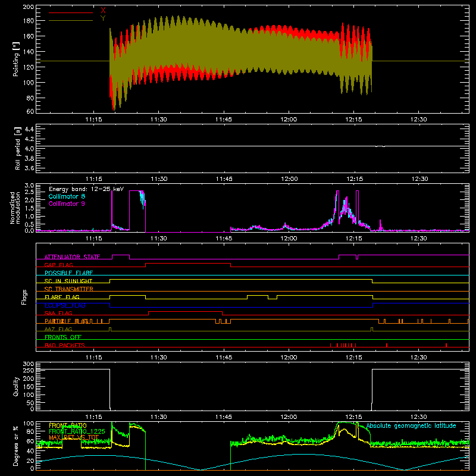Image resolution: width=476 pixels, height=476 pixels.
Task: Select the FRONT_RATIO legend entry
Action: coord(68,425)
